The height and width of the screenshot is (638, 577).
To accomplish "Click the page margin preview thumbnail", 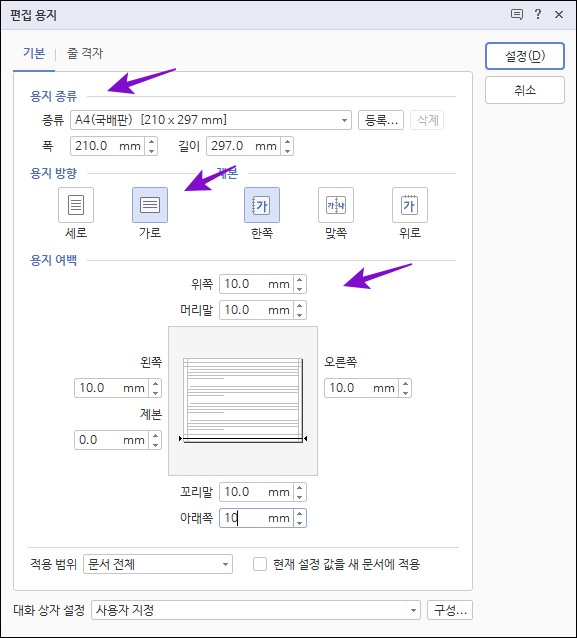I will (243, 401).
